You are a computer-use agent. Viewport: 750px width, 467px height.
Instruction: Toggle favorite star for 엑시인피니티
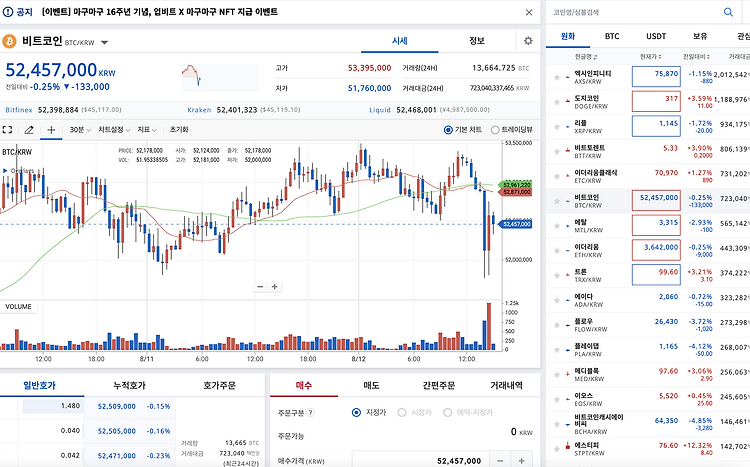[557, 77]
